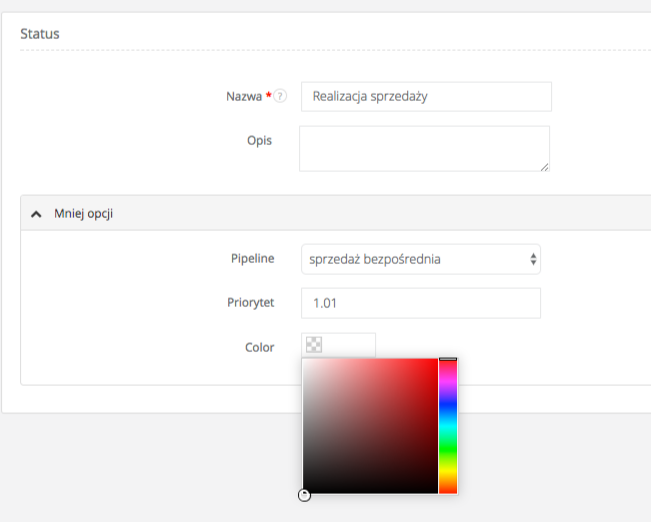Click the hue slider handle at top
Viewport: 651px width, 522px height.
[447, 359]
